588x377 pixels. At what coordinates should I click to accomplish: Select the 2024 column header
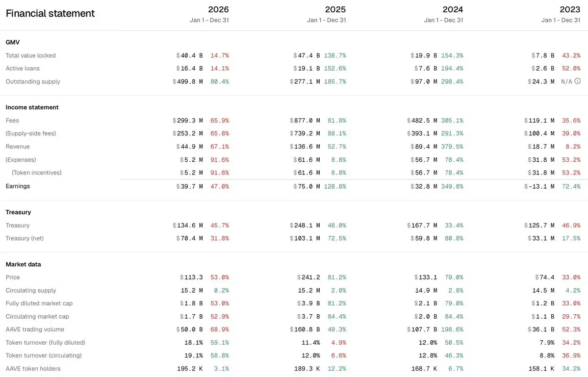453,9
